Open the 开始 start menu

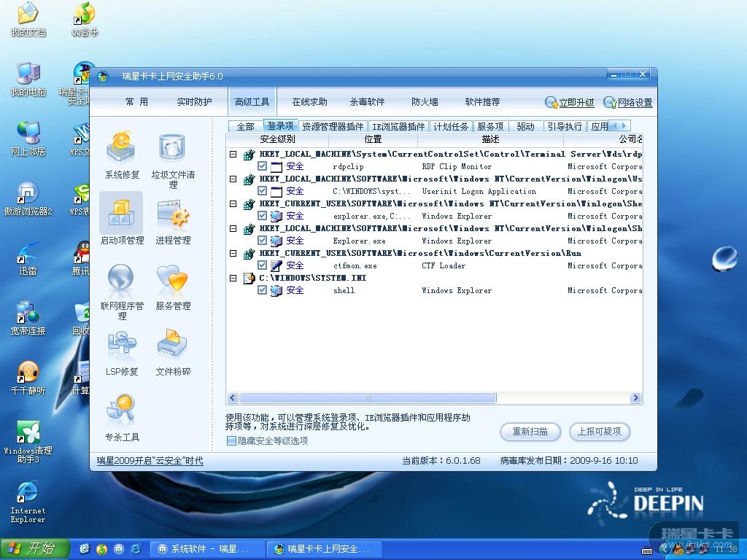point(34,548)
